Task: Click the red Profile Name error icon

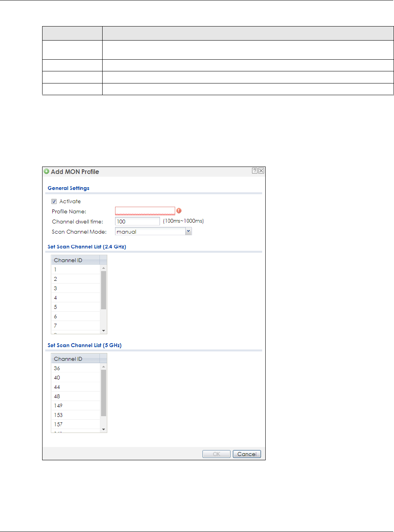Action: (x=179, y=211)
